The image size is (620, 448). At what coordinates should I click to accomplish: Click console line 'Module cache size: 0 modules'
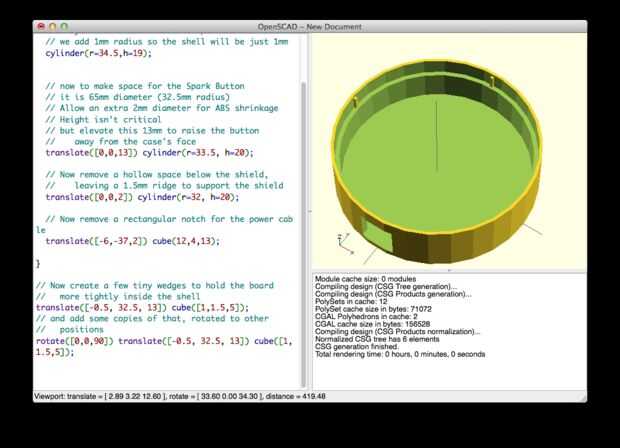pyautogui.click(x=365, y=279)
